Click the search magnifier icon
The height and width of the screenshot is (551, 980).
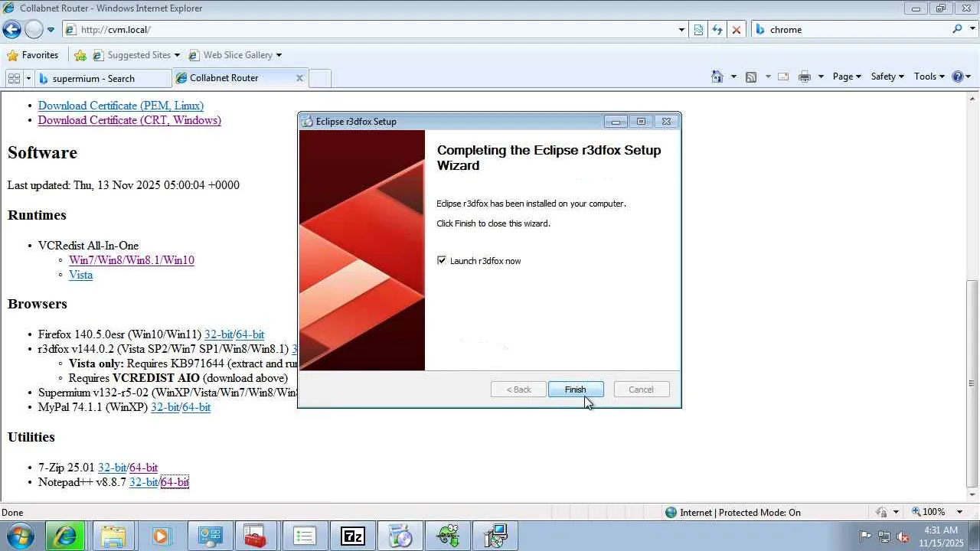click(x=957, y=29)
